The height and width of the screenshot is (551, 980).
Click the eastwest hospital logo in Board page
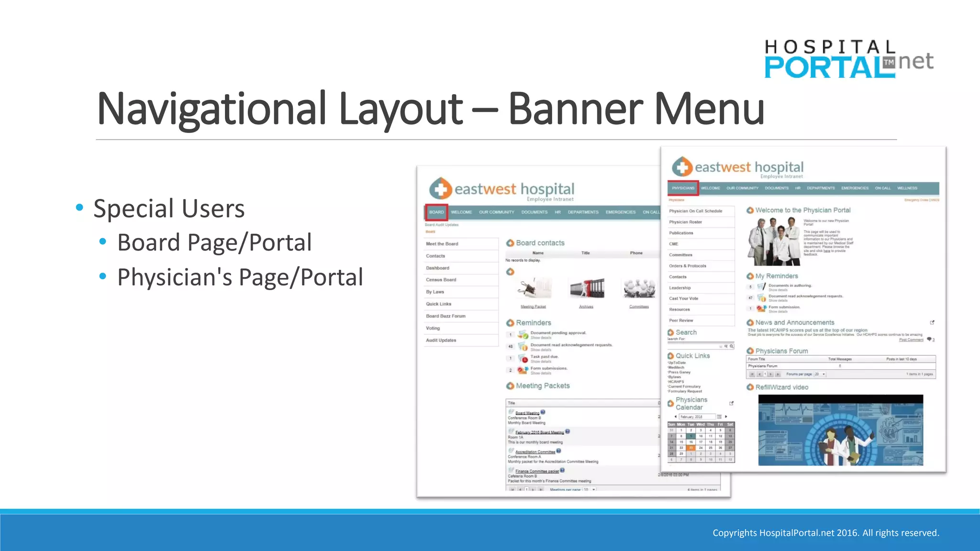[x=501, y=189]
